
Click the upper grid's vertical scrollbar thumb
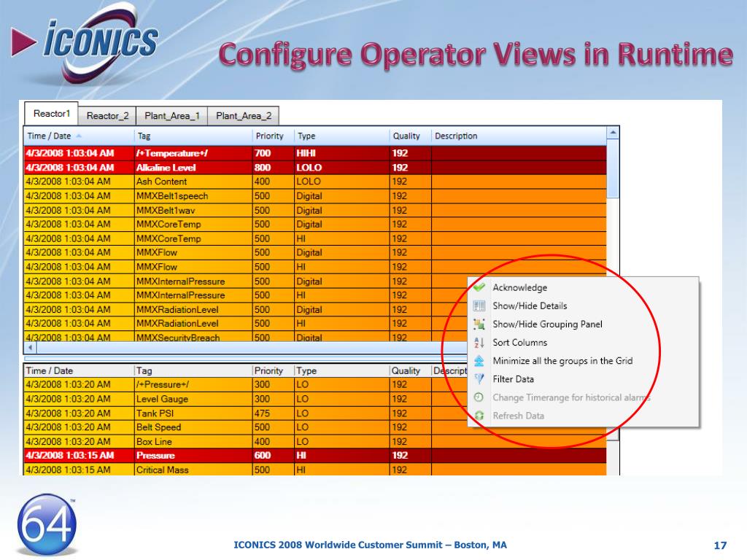pyautogui.click(x=613, y=168)
